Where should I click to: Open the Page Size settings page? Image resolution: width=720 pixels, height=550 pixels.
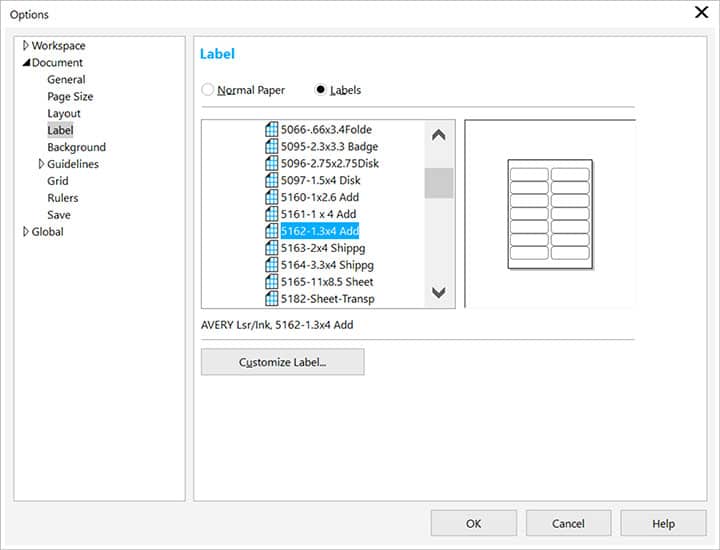(x=70, y=96)
